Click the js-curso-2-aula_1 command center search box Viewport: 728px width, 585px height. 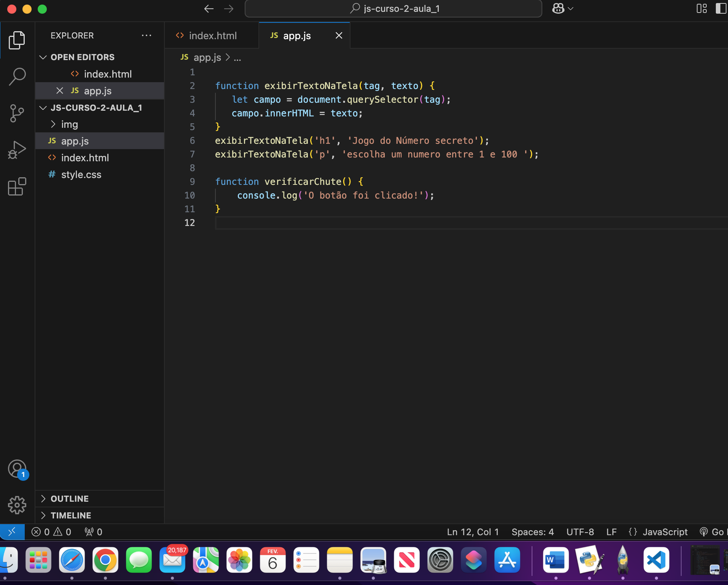[x=393, y=8]
